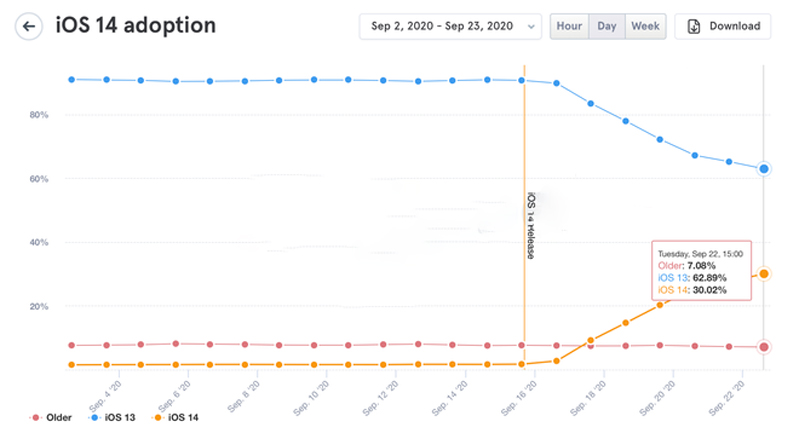Click the download icon in Download button
The width and height of the screenshot is (799, 433).
coord(694,26)
